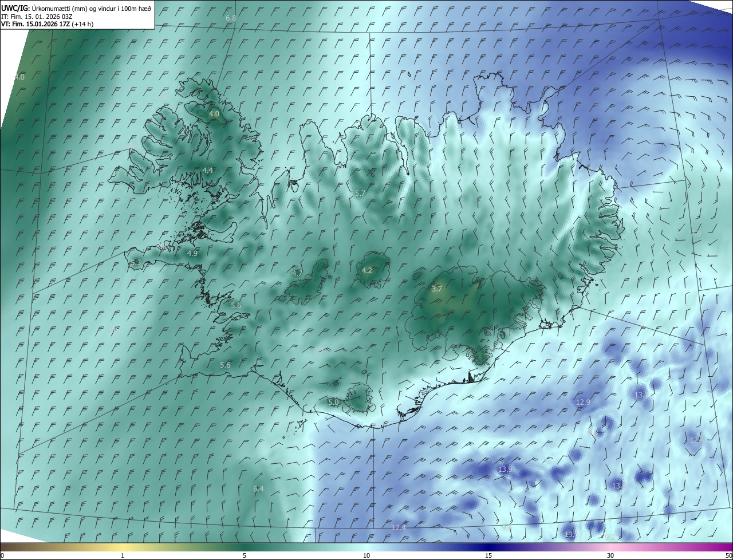Click the 13.9 value label in dark blue patch
This screenshot has width=733, height=560.
(505, 470)
